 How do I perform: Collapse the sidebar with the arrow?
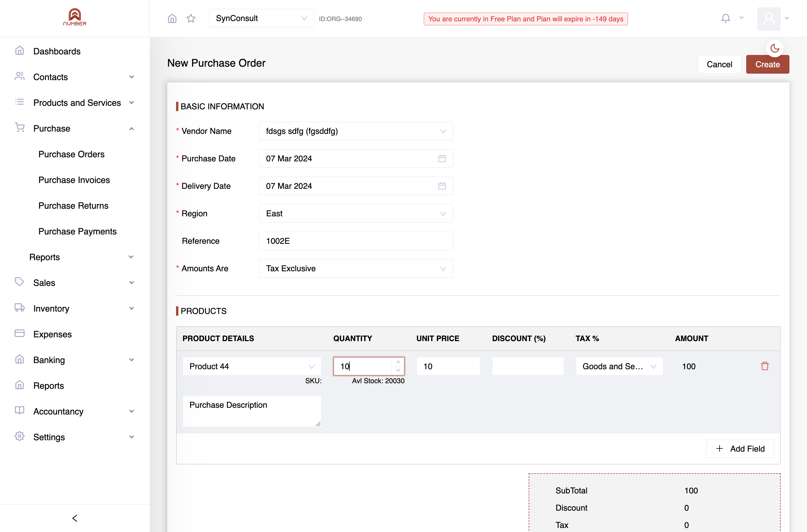75,518
